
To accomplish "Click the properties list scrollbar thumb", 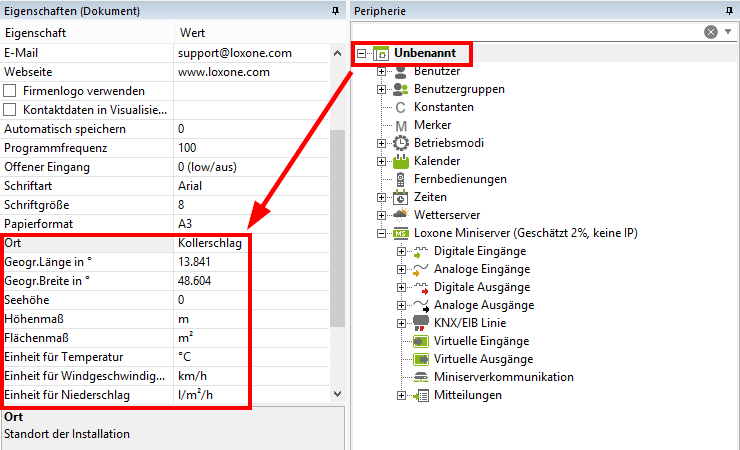I will pyautogui.click(x=337, y=228).
